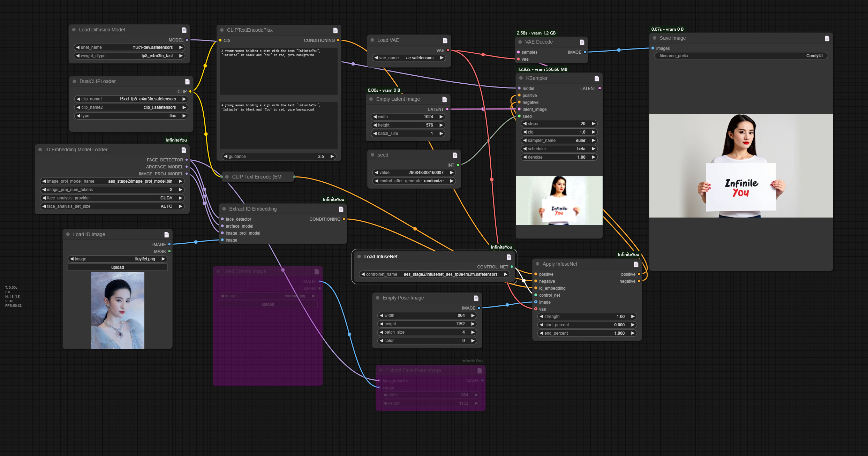Viewport: 868px width, 456px height.
Task: Click the end_percent slider in Apply InfuseNet
Action: 587,333
